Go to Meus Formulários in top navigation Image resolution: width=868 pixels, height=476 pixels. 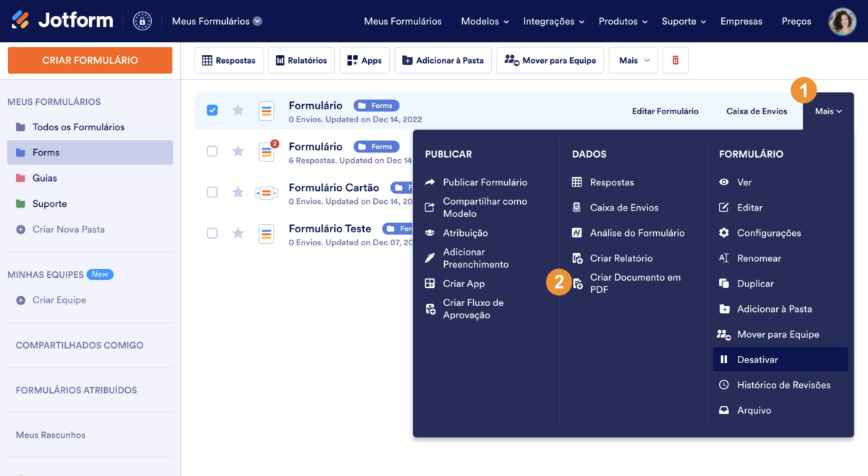(403, 21)
